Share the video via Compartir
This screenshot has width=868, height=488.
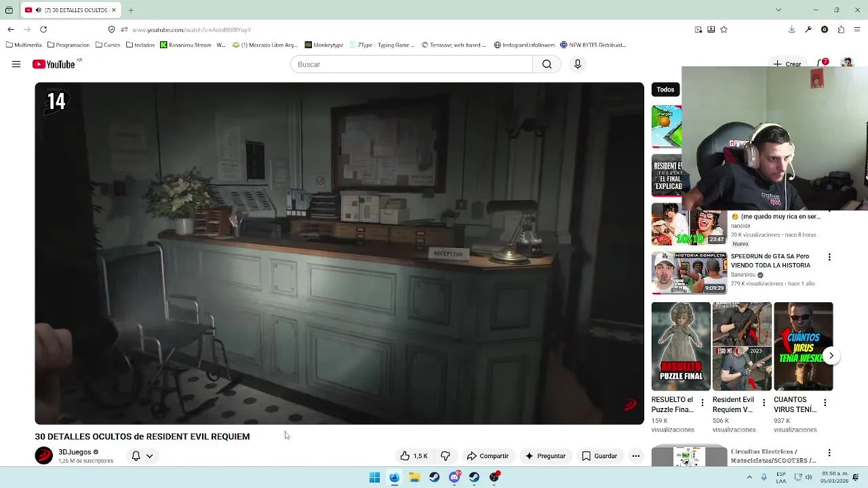click(x=488, y=456)
